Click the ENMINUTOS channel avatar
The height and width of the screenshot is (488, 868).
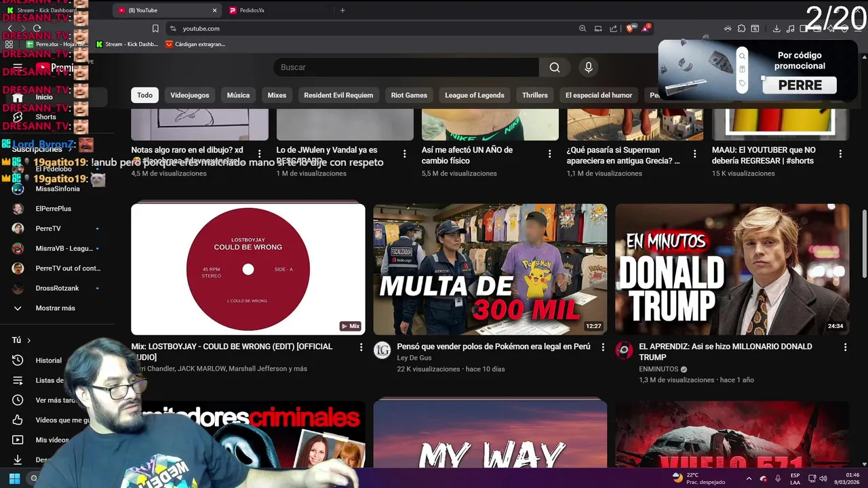[624, 350]
